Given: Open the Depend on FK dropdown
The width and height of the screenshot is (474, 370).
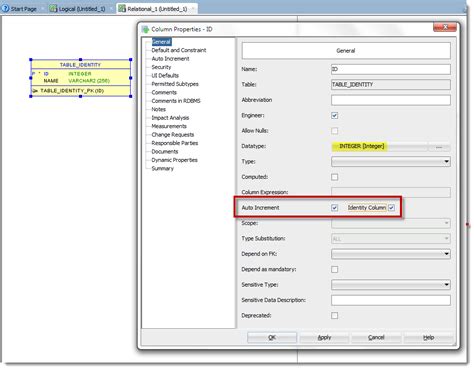Looking at the screenshot, I should pyautogui.click(x=391, y=254).
